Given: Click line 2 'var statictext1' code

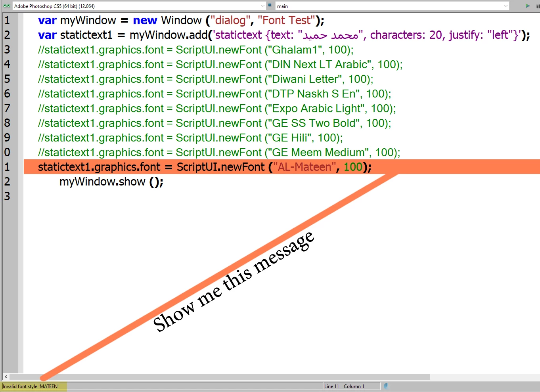Looking at the screenshot, I should [284, 35].
